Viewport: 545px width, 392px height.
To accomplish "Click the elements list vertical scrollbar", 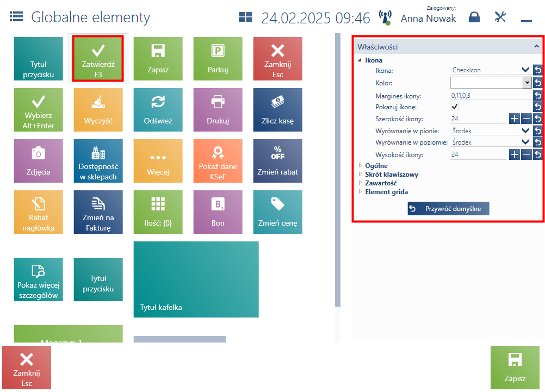I will pos(337,170).
